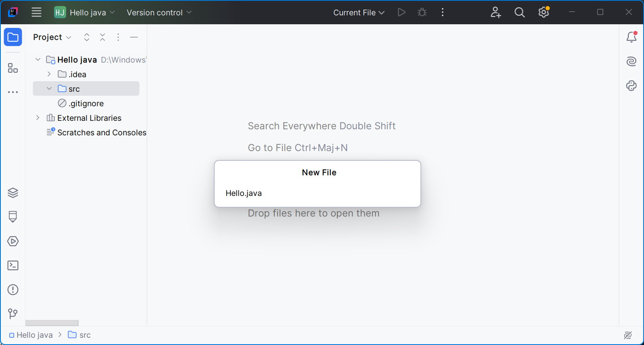
Task: Open the Version control menu
Action: [159, 13]
